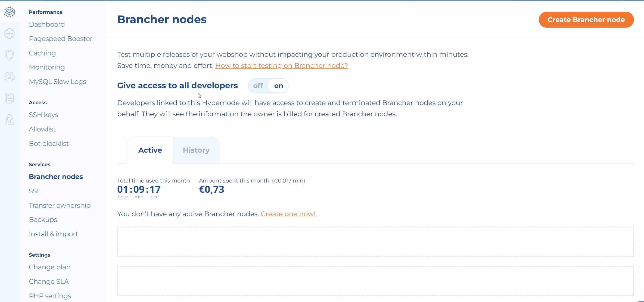Viewport: 644px width, 302px height.
Task: Open Bot blocklist menu item
Action: pyautogui.click(x=49, y=144)
